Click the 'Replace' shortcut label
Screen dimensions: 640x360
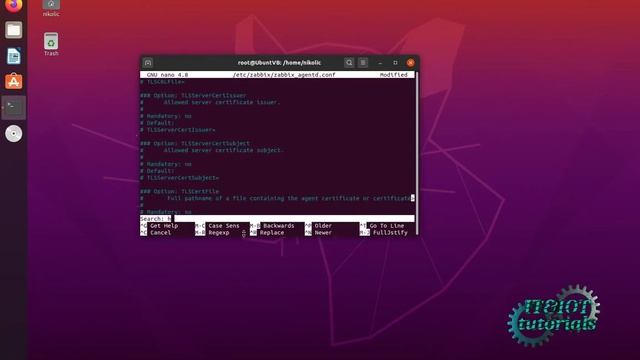272,233
